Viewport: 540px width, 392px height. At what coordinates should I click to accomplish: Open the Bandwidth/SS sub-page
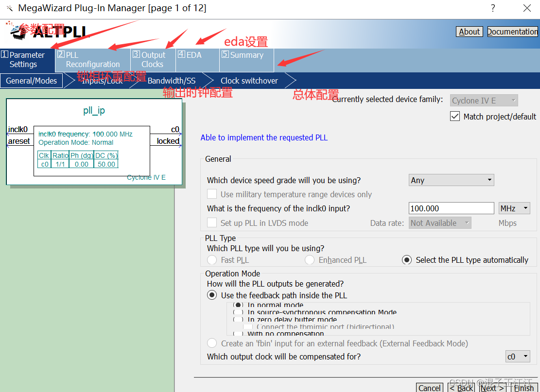tap(172, 81)
